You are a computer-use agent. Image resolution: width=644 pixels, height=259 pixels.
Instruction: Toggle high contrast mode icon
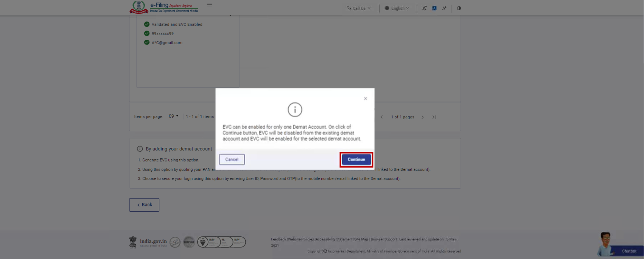tap(459, 8)
